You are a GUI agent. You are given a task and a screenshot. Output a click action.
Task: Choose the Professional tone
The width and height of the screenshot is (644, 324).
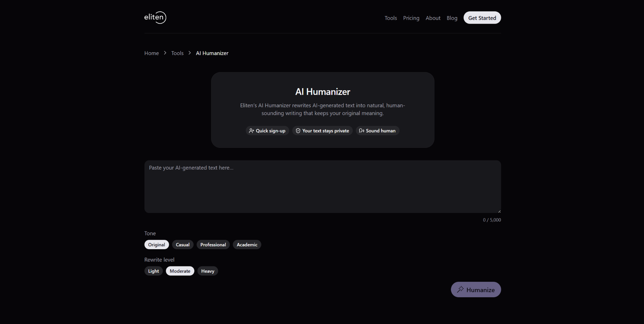213,245
